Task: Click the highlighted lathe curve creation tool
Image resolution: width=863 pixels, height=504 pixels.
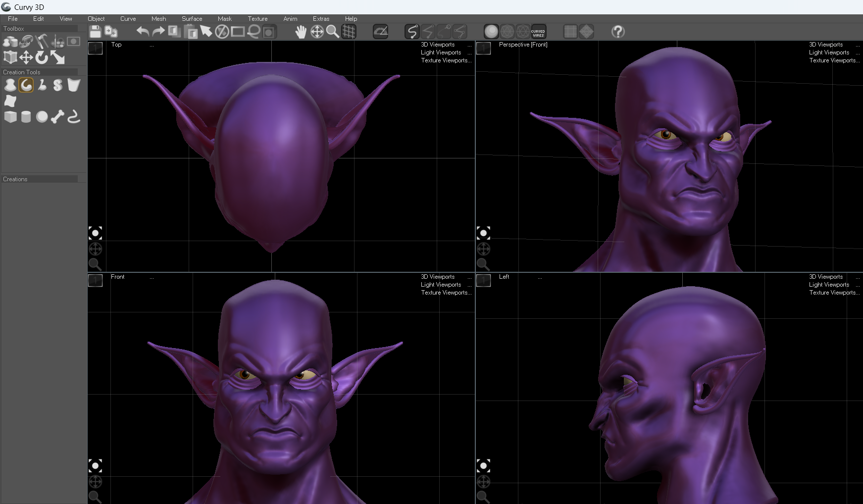Action: click(26, 85)
